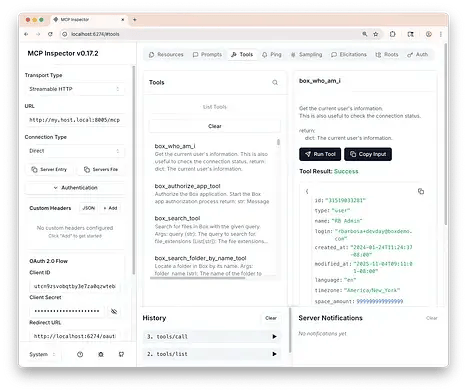Click the space_amount value 999999999999999

tap(380, 301)
